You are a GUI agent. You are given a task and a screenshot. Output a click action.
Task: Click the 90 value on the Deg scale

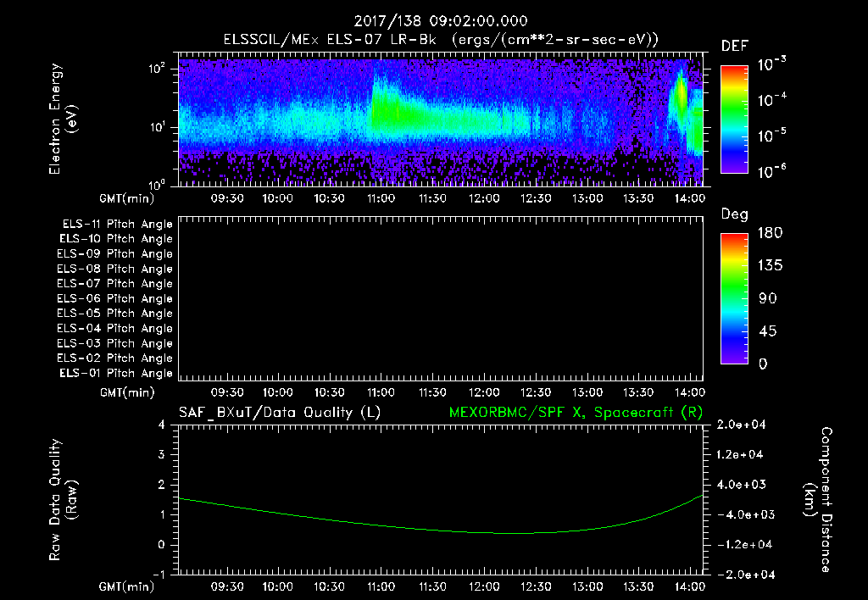[x=767, y=299]
